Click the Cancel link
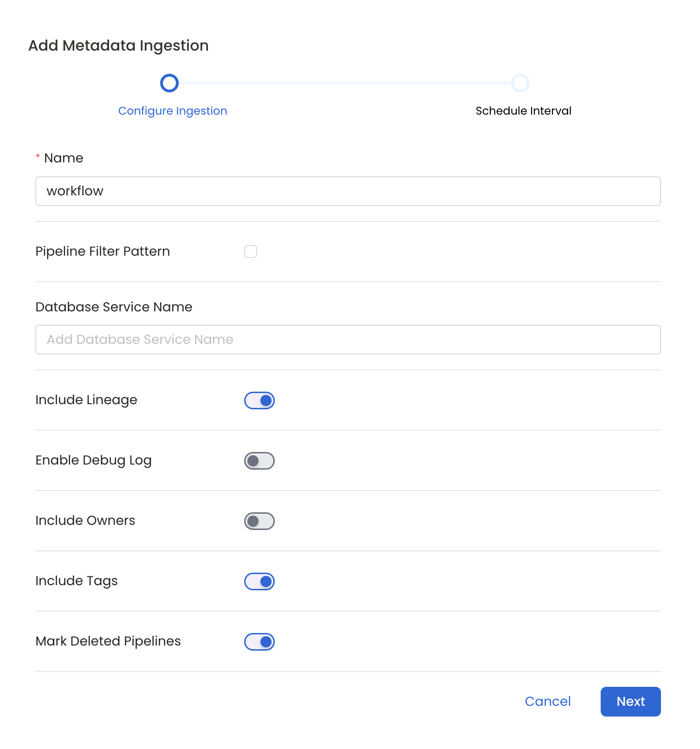The width and height of the screenshot is (700, 749). click(x=548, y=702)
